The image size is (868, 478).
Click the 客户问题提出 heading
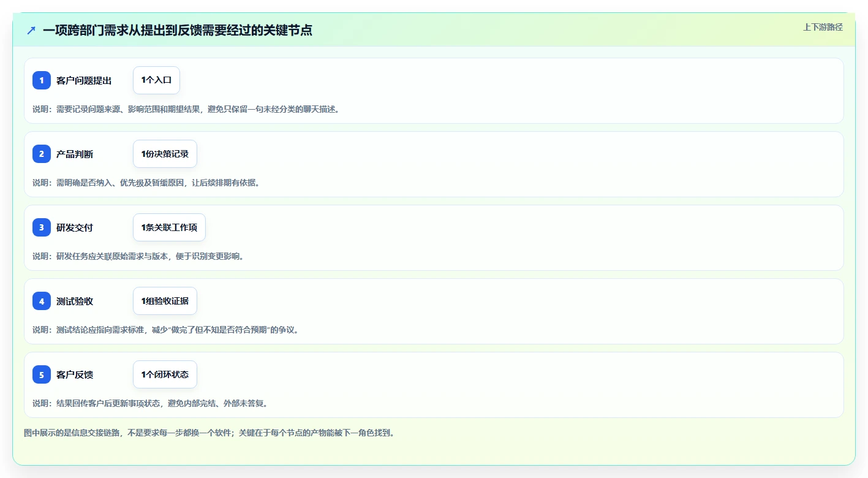coord(84,80)
